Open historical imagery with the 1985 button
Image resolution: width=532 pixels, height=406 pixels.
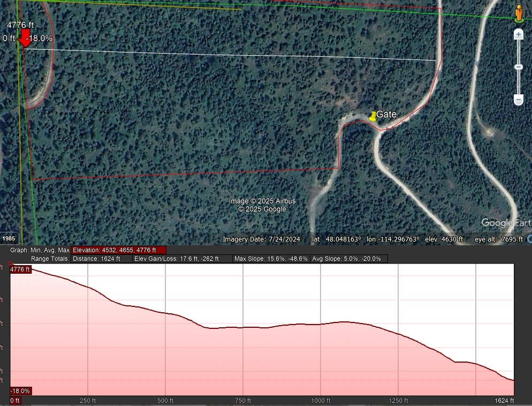[9, 238]
